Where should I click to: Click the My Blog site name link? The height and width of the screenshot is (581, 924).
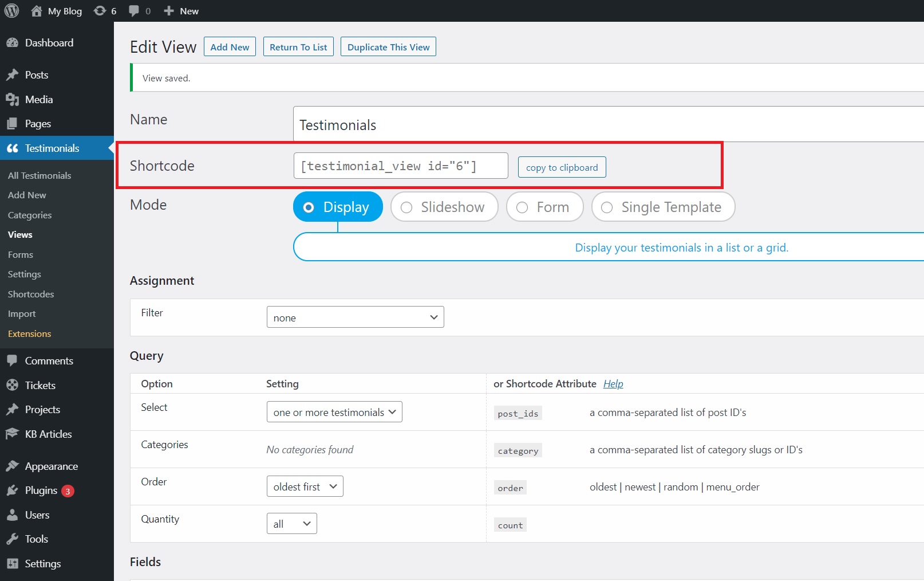65,11
